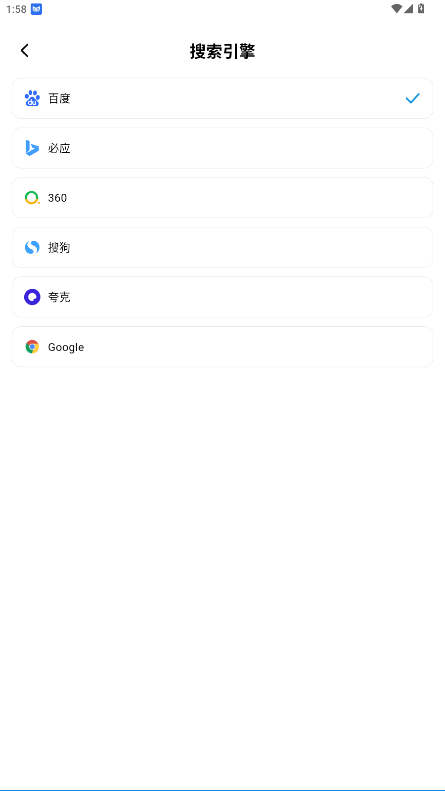Tap the 百度 label text
The image size is (445, 791).
coord(59,98)
